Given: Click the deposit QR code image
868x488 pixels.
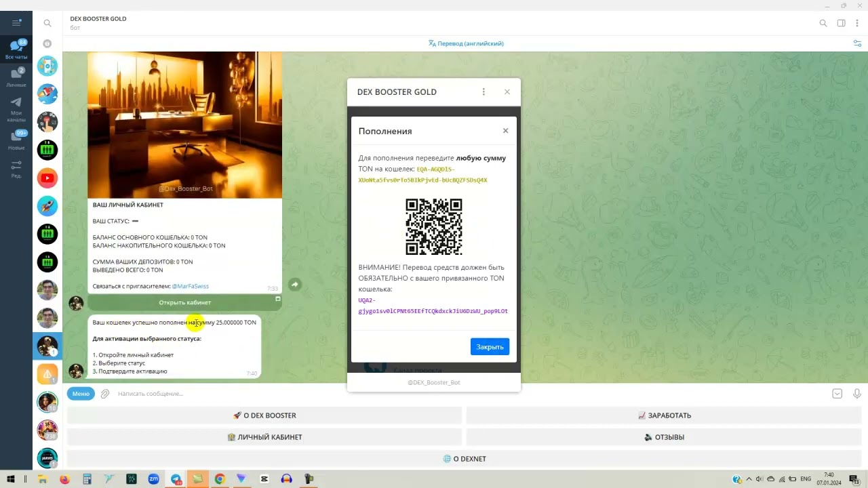Looking at the screenshot, I should point(434,227).
